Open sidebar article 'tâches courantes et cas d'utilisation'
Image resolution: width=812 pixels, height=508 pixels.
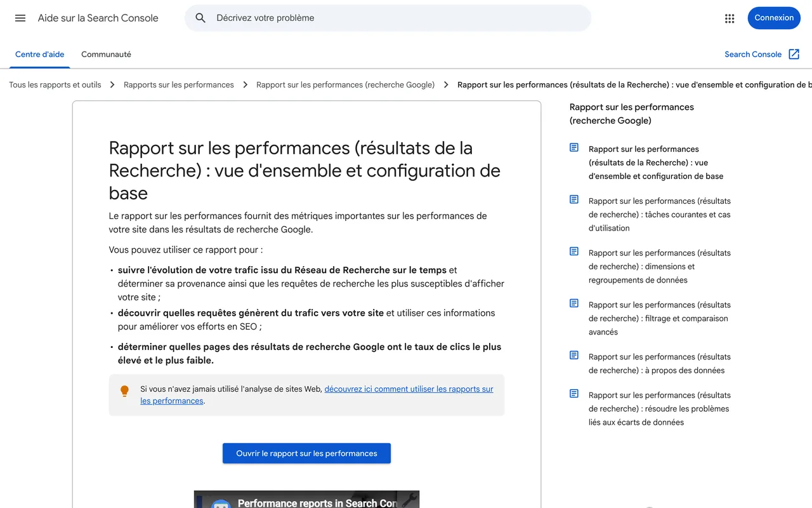coord(660,215)
